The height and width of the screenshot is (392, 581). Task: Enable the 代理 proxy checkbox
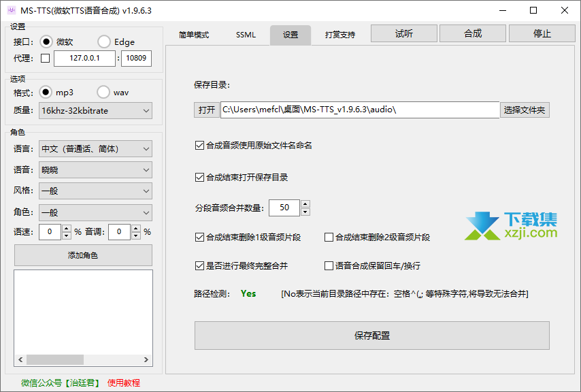45,58
